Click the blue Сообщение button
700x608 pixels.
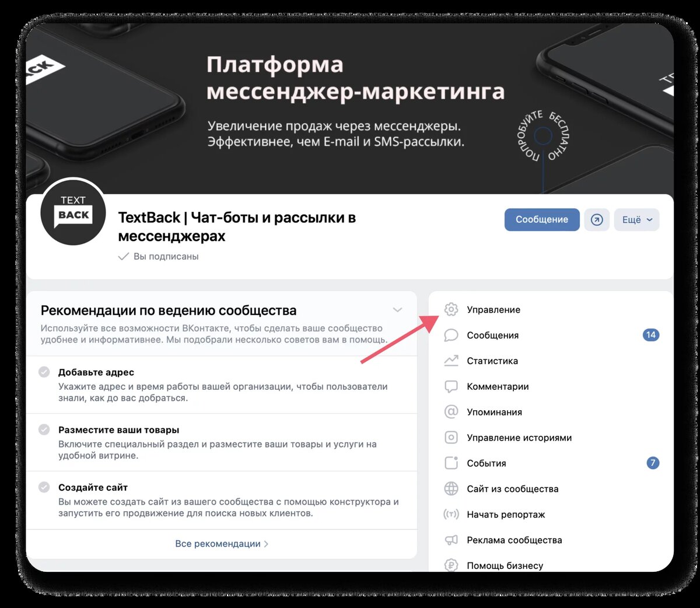542,219
